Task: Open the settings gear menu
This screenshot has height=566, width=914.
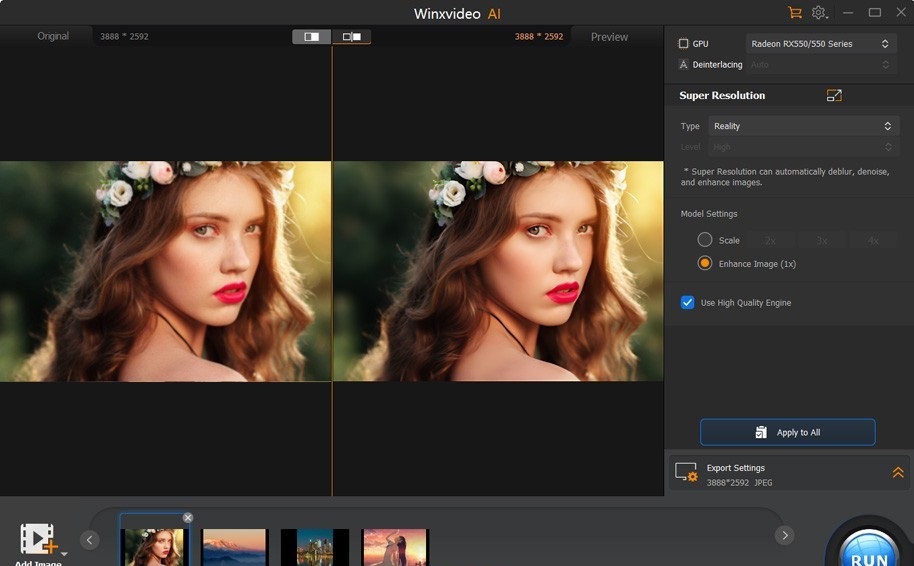Action: 819,13
